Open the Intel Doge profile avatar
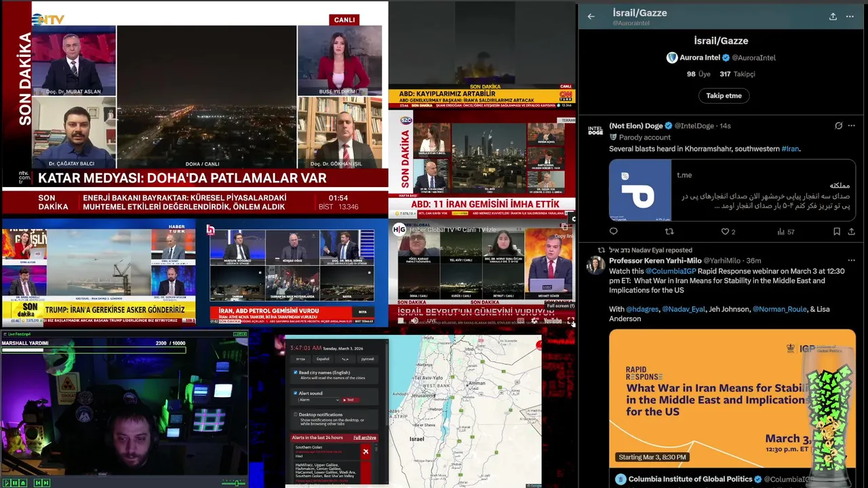 [x=595, y=130]
